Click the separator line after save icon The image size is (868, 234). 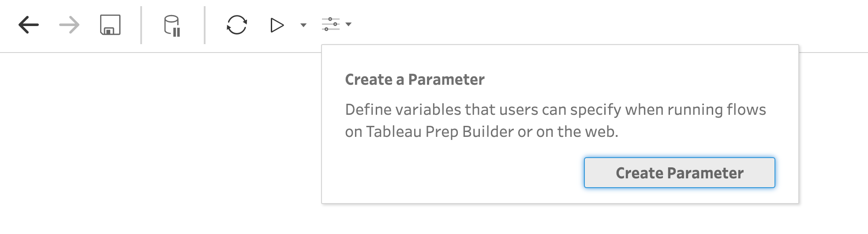click(x=141, y=25)
